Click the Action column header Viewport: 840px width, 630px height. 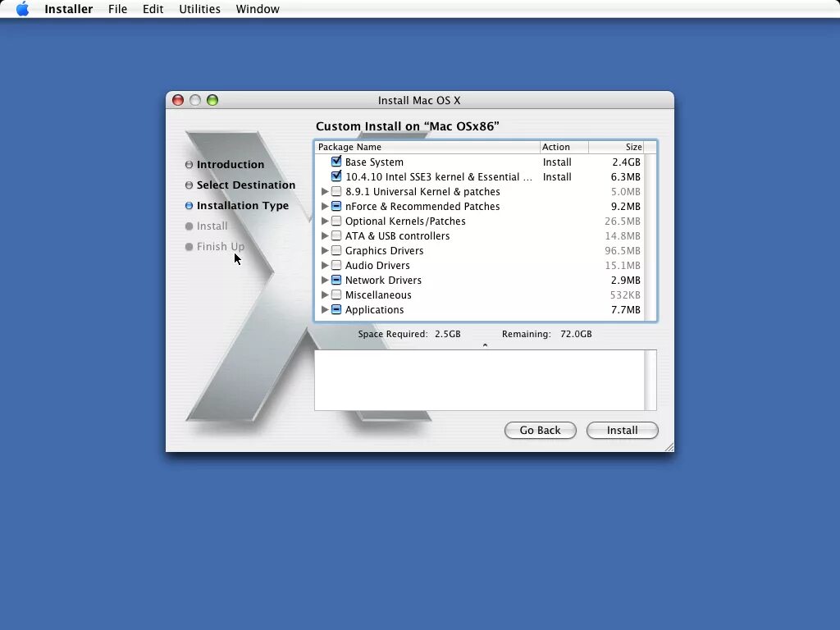coord(564,147)
